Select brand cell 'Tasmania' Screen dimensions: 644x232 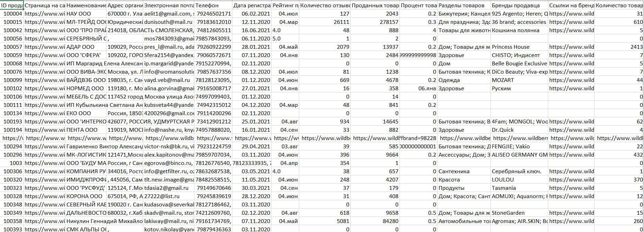coord(519,188)
